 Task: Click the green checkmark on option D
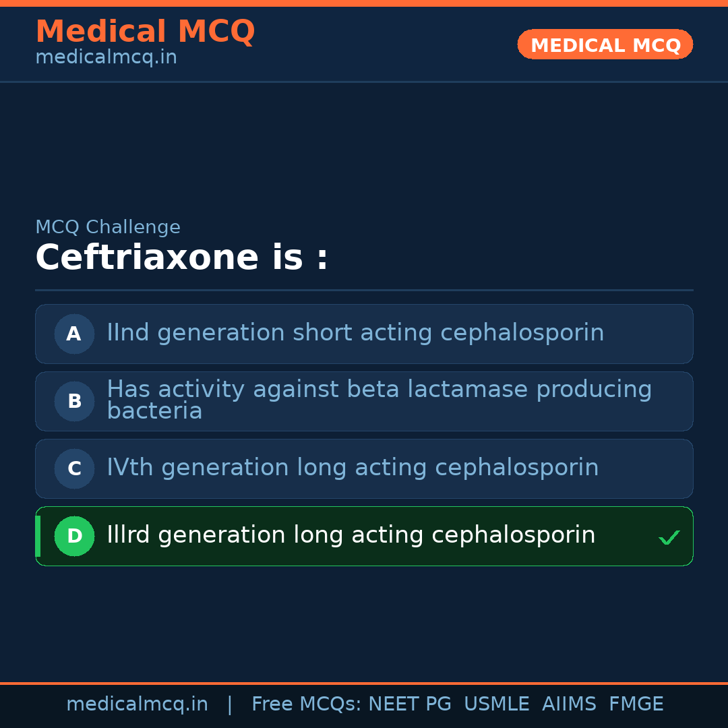point(669,537)
